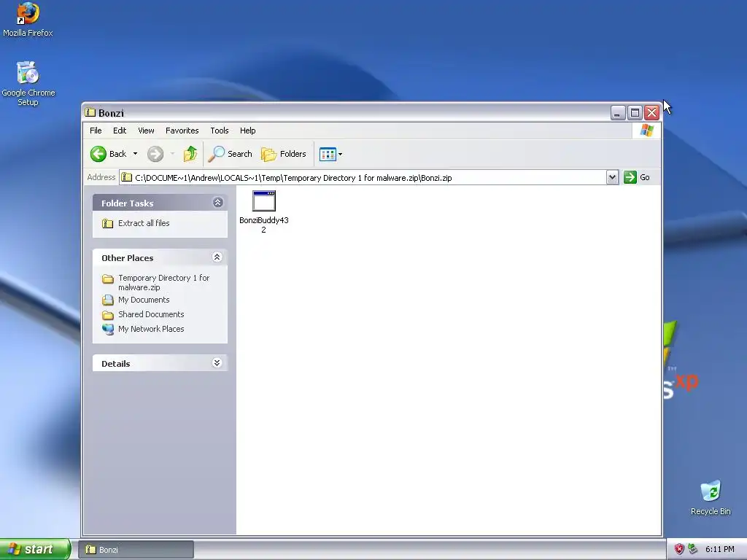This screenshot has width=747, height=560.
Task: Open My Network Places link
Action: tap(151, 329)
